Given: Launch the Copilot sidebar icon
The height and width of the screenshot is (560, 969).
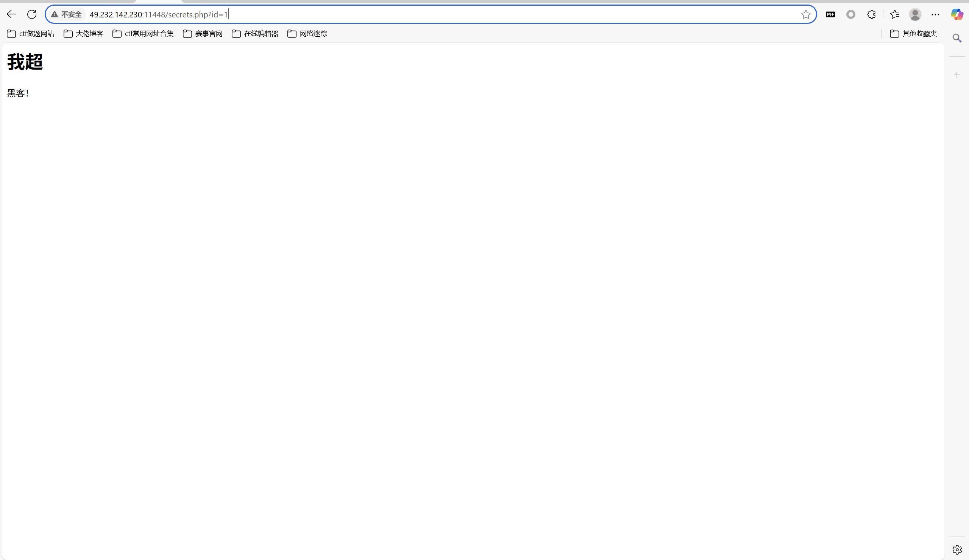Looking at the screenshot, I should [957, 15].
